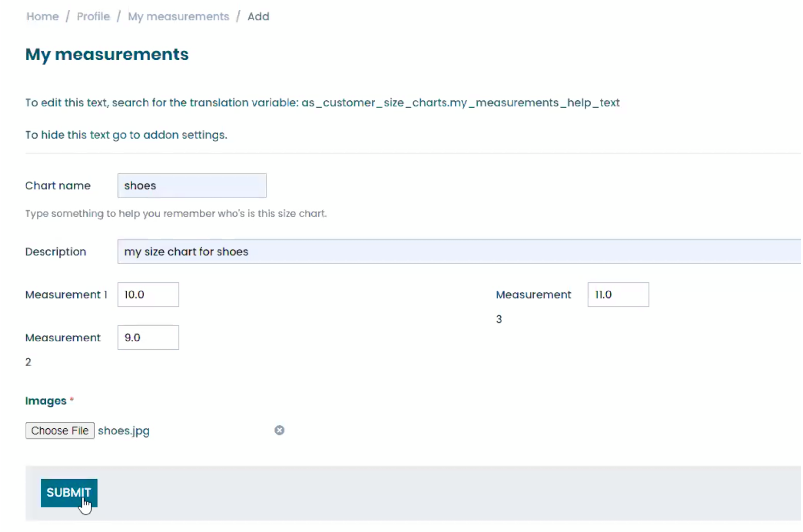Viewport: 803px width, 532px height.
Task: Click the My measurements page heading
Action: click(107, 54)
